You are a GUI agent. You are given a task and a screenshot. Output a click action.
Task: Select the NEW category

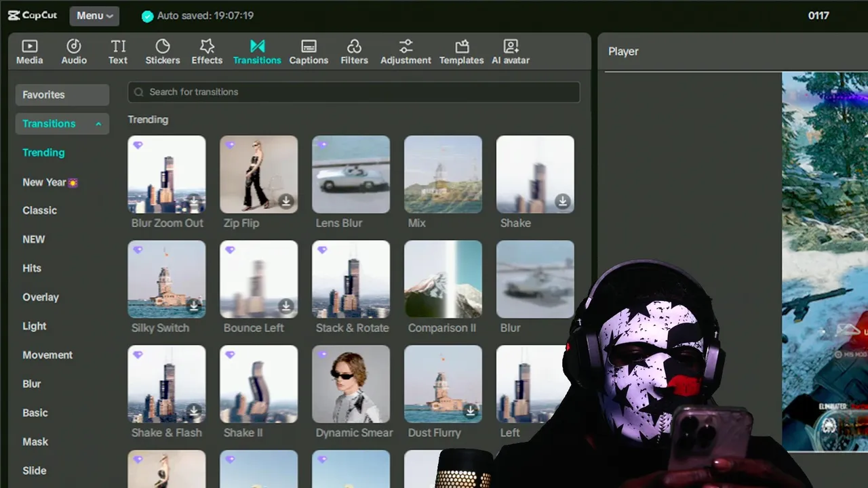pos(33,239)
